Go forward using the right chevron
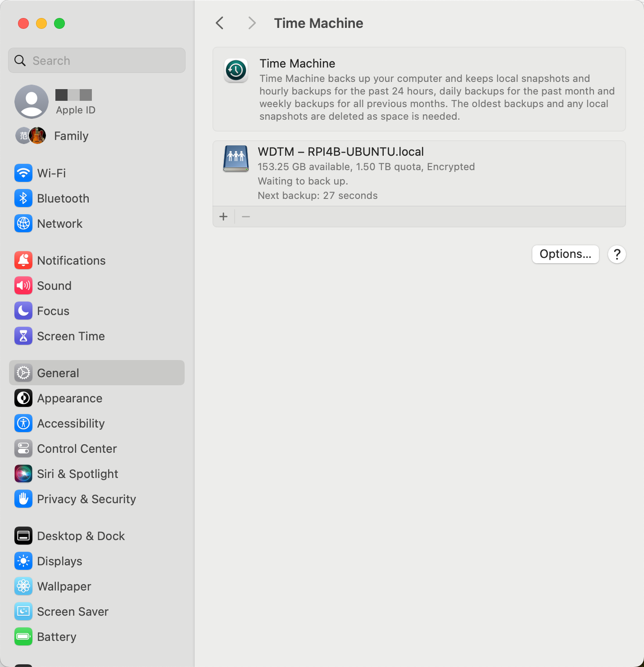 [252, 23]
